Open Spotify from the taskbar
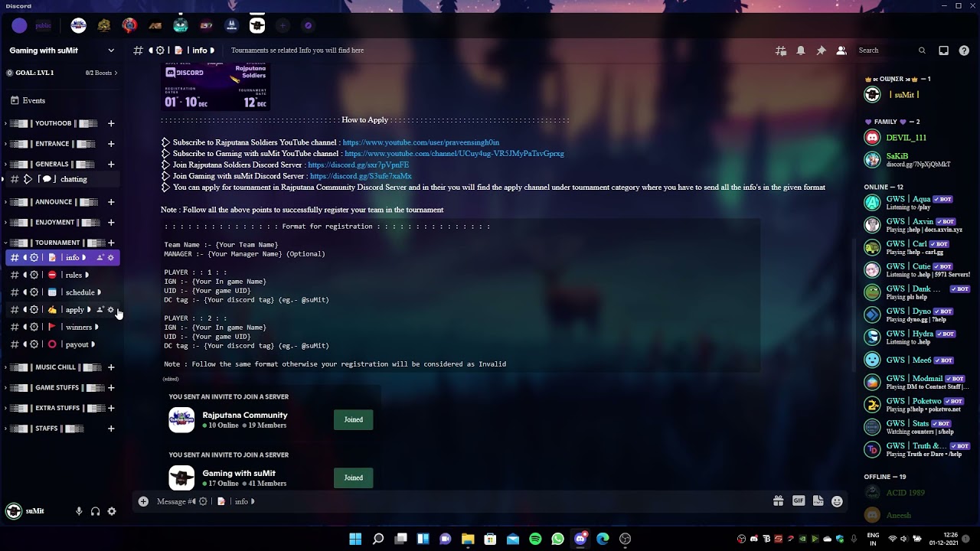 [535, 539]
